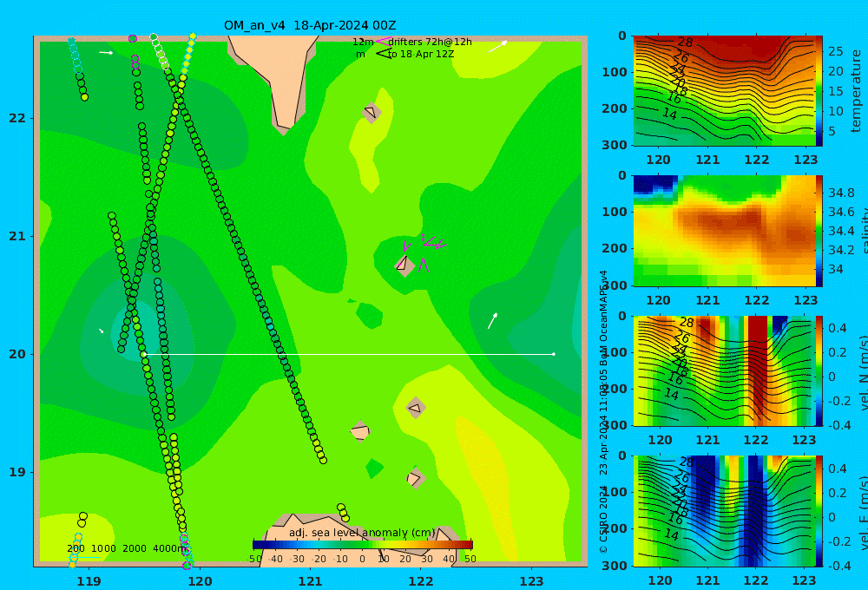This screenshot has width=868, height=590.
Task: Click the sea level anomaly colorbar
Action: click(363, 545)
